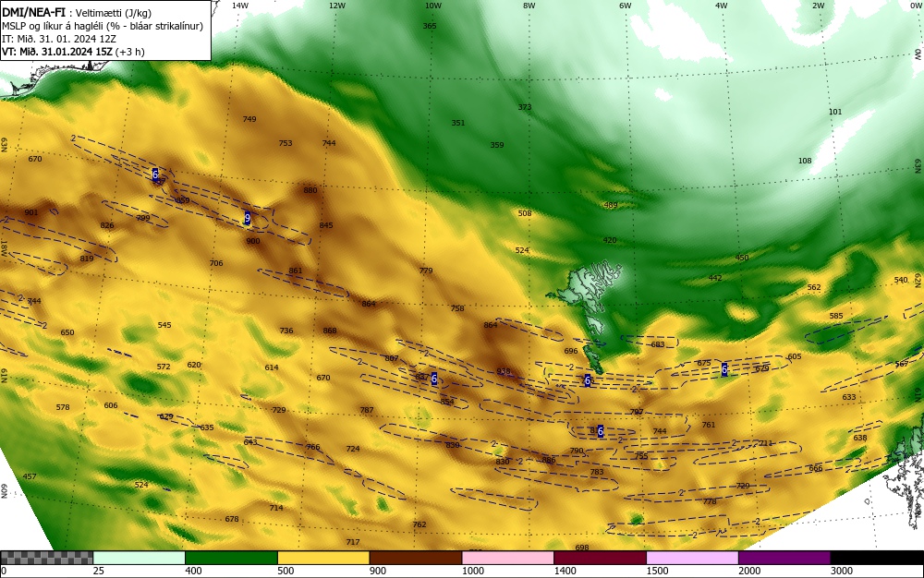Click the value 545 on map

coord(164,326)
